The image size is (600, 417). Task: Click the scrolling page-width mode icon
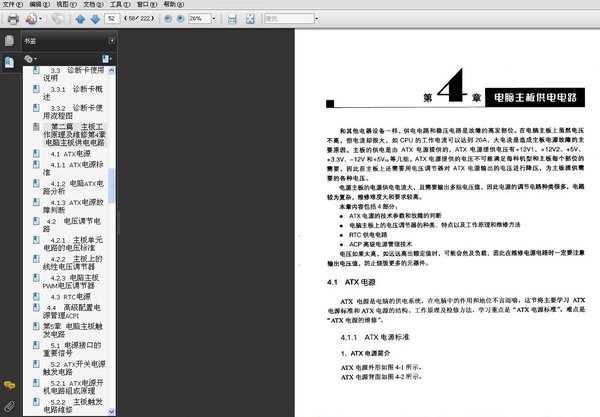click(x=232, y=18)
